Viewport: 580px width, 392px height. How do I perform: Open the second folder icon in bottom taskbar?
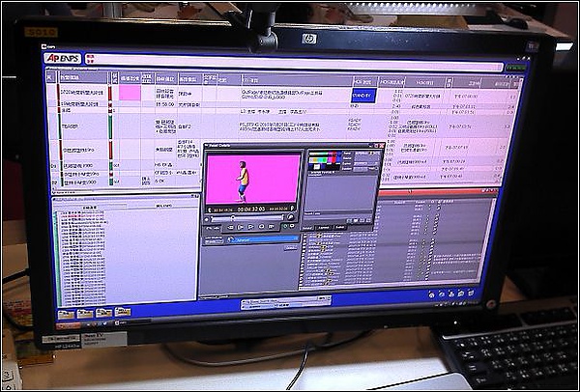tap(86, 314)
